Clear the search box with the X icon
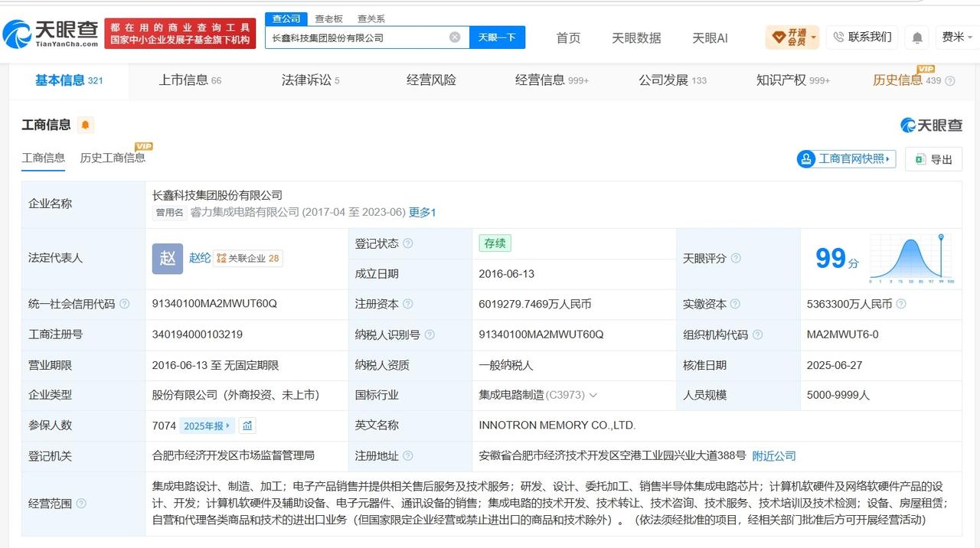Image resolution: width=980 pixels, height=548 pixels. coord(455,37)
